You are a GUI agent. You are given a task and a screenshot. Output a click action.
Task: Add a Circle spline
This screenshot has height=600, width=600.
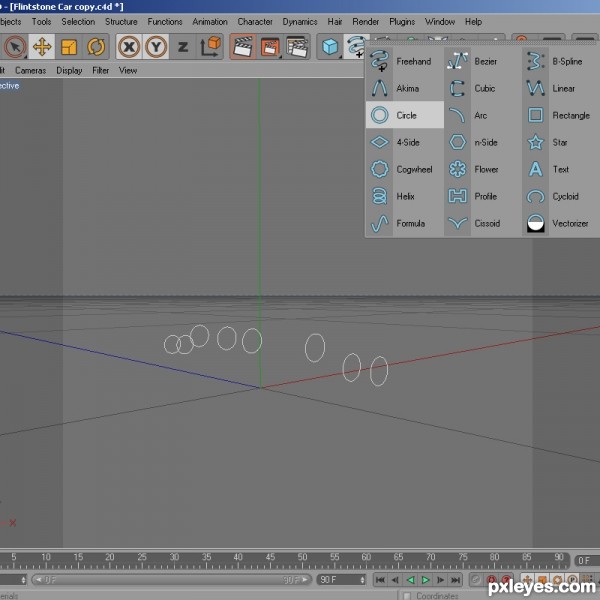coord(405,115)
